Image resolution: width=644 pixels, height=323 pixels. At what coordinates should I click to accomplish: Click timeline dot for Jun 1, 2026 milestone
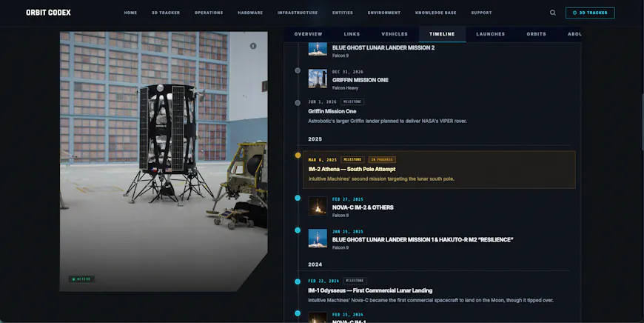coord(298,103)
